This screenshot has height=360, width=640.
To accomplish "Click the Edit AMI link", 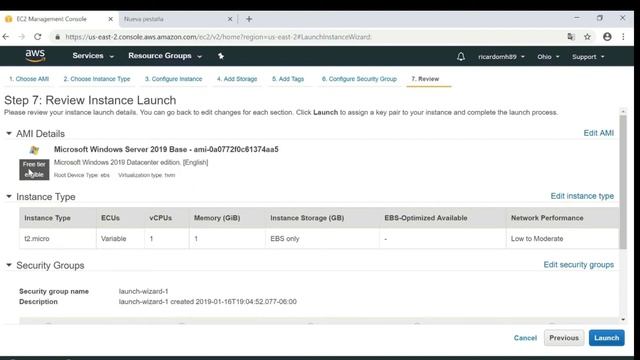I will pyautogui.click(x=598, y=133).
